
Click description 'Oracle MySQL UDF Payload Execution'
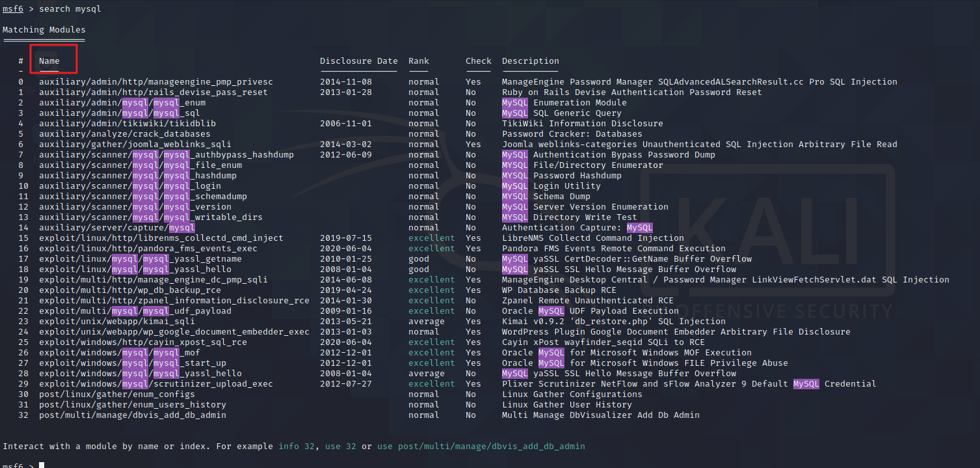[x=590, y=311]
